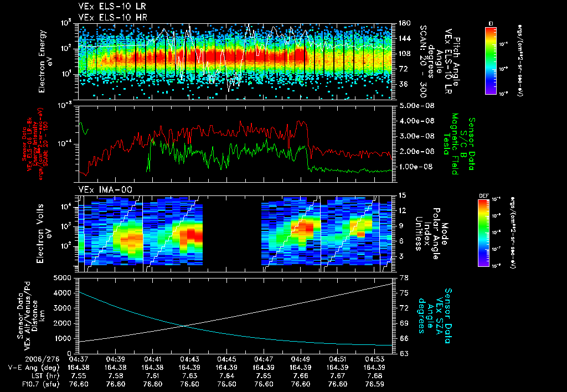This screenshot has height=392, width=567.
Task: Select the 'VEx ELS-10 LR' title
Action: (112, 6)
